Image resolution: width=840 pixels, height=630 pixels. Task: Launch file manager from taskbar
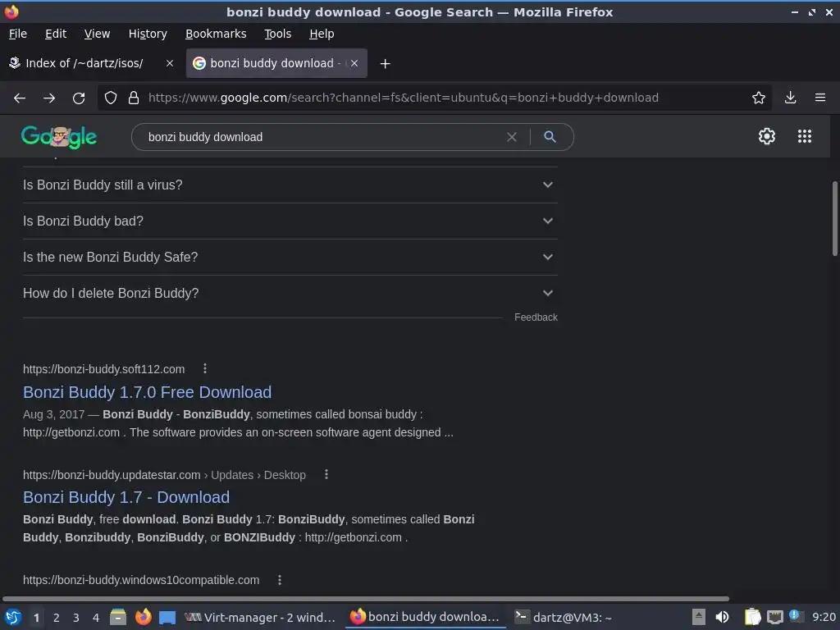(118, 617)
